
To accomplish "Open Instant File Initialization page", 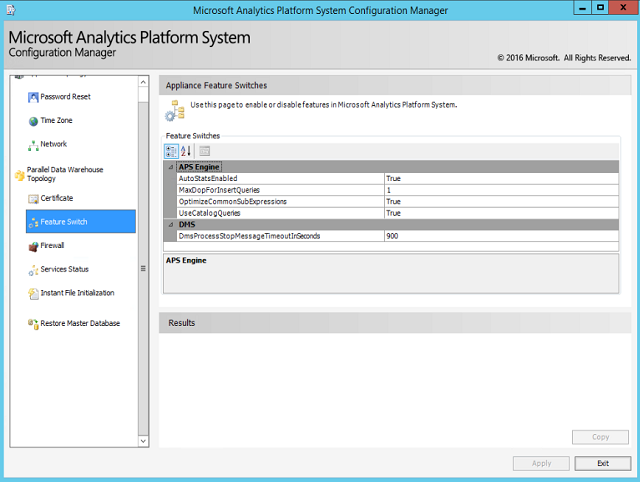I will click(x=77, y=293).
